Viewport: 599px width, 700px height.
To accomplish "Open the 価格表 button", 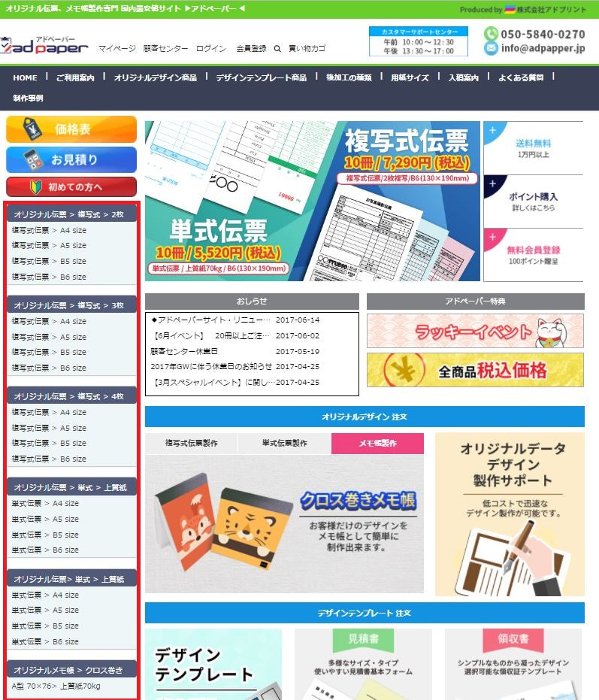I will tap(71, 129).
